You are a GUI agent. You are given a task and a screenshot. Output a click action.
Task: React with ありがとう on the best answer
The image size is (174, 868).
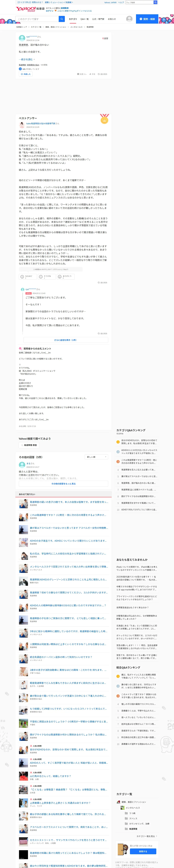click(x=66, y=277)
